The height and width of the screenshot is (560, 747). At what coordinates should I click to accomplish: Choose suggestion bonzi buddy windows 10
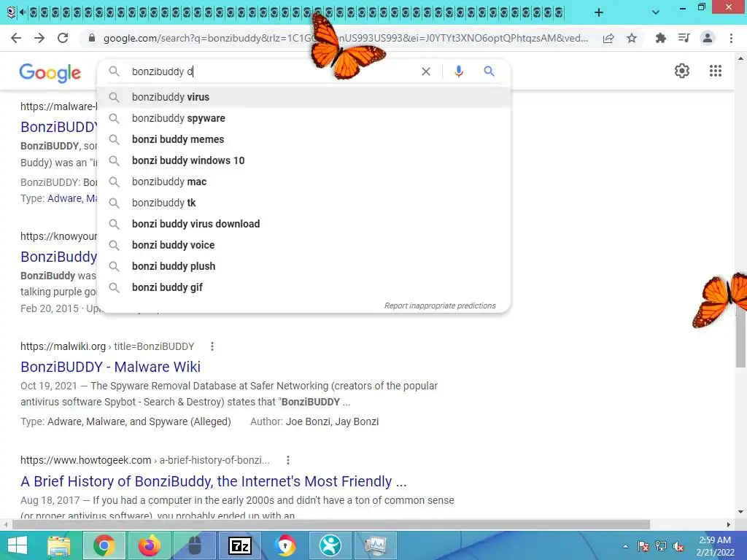pyautogui.click(x=304, y=160)
